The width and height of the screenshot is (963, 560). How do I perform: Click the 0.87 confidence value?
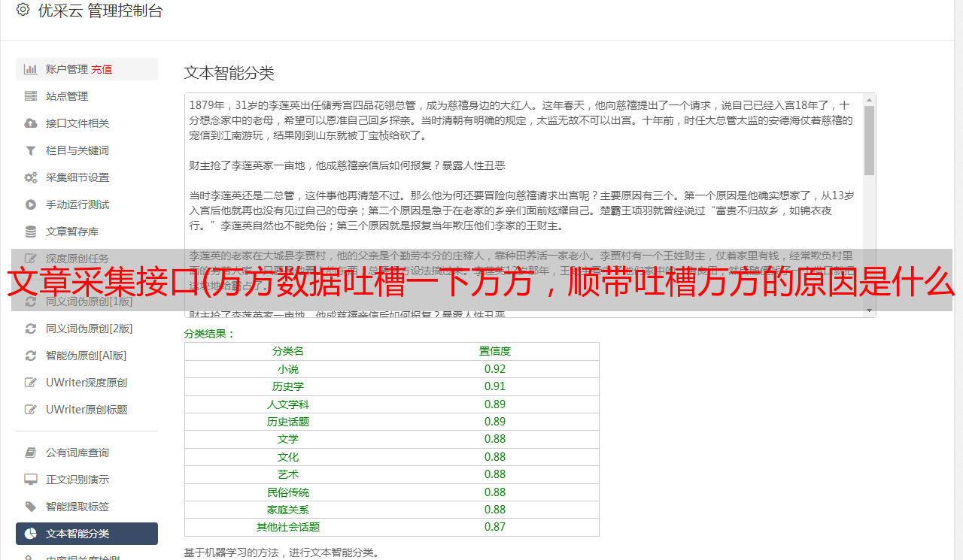point(495,527)
